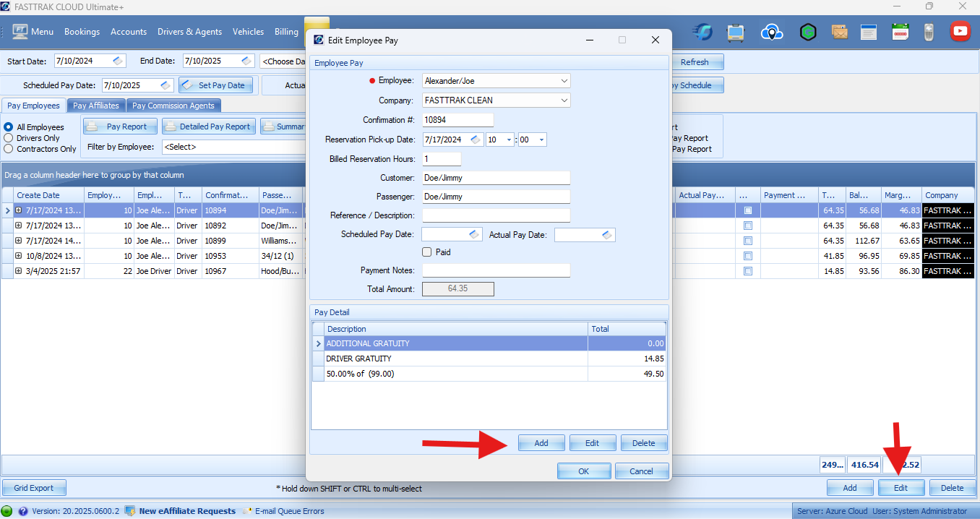980x519 pixels.
Task: Click printer icon on Pay Report button
Action: point(93,126)
